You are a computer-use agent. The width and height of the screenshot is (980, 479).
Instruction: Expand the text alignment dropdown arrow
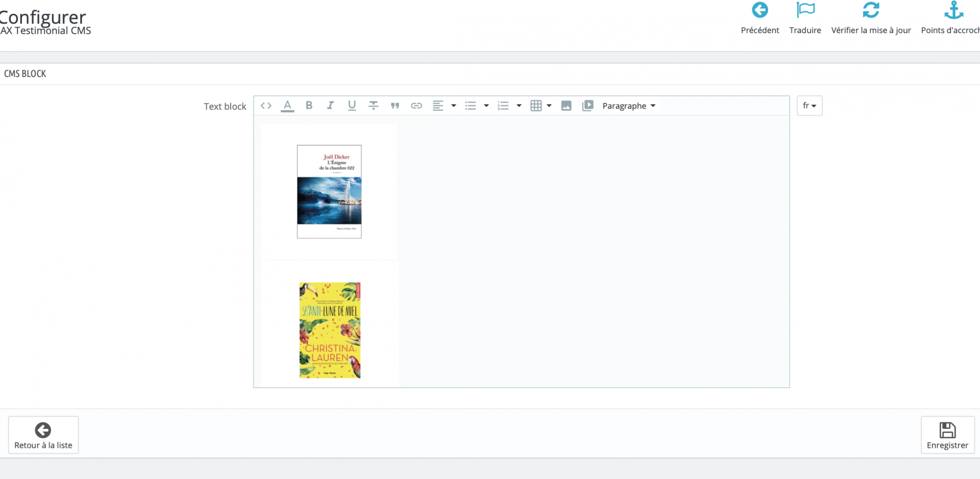[454, 106]
